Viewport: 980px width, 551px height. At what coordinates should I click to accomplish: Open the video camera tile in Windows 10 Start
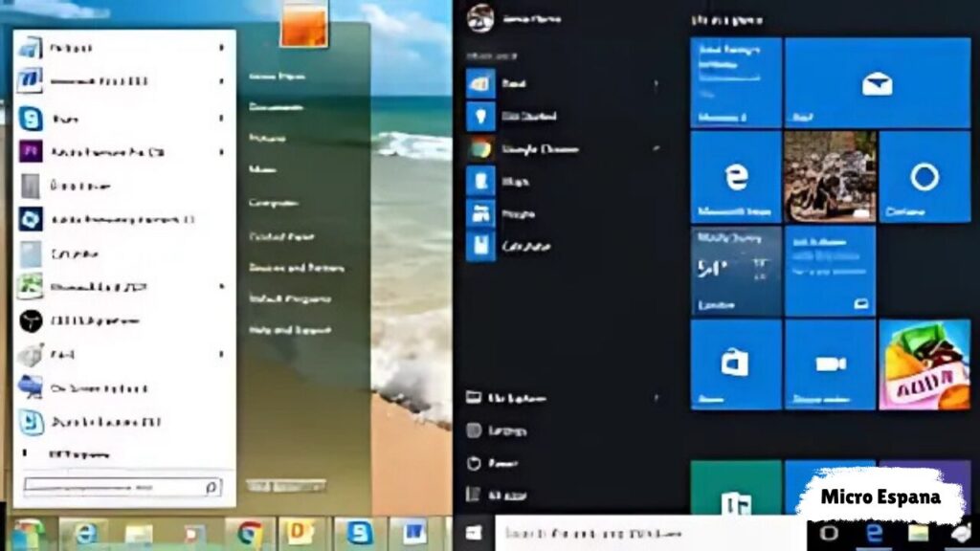(830, 364)
